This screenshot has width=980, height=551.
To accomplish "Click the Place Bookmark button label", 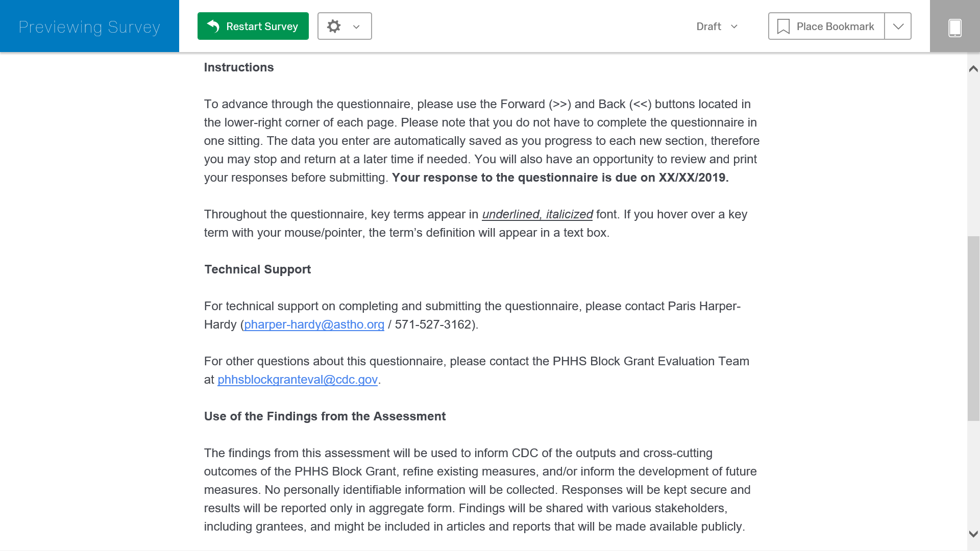I will (x=835, y=27).
